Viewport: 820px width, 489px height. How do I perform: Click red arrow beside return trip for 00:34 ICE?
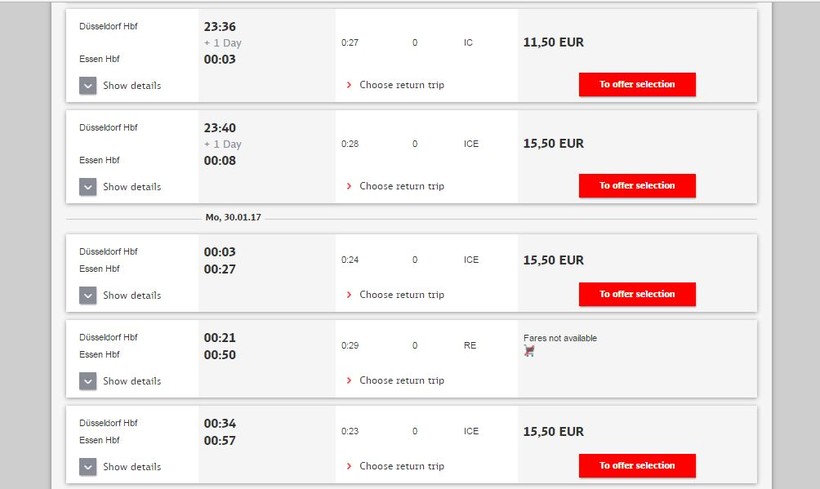tap(349, 466)
